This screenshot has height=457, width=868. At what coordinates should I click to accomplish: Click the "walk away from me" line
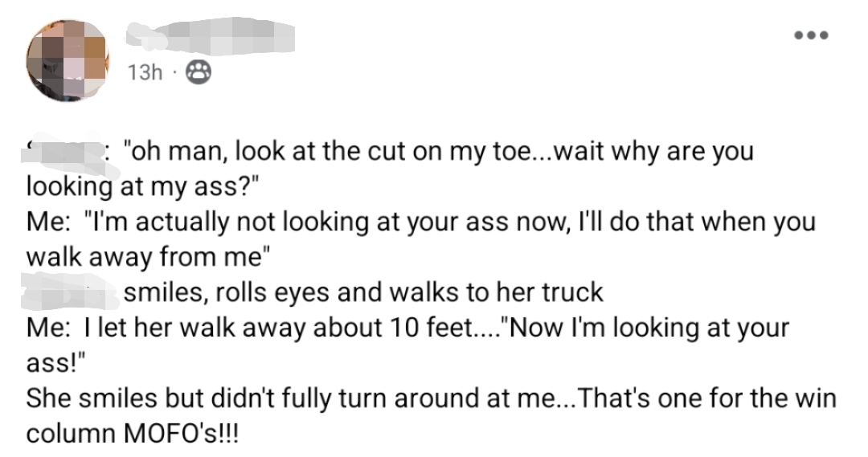point(149,257)
